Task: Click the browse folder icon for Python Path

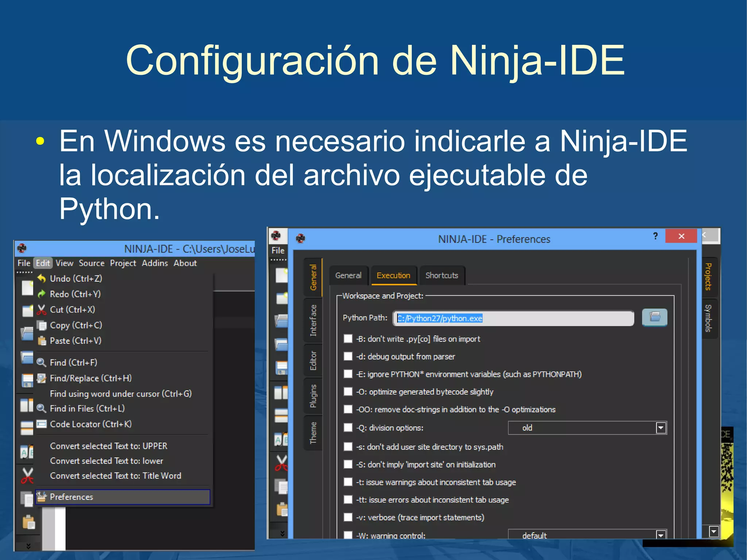Action: [654, 317]
